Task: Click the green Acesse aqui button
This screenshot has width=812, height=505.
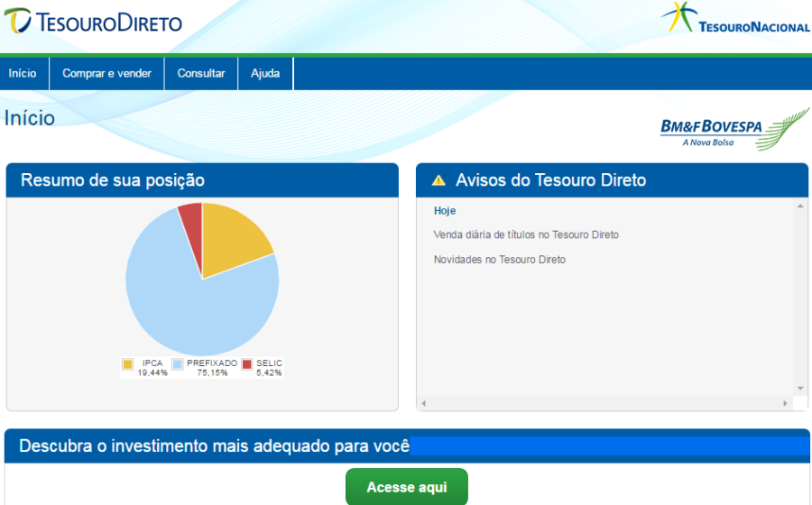Action: (x=407, y=487)
